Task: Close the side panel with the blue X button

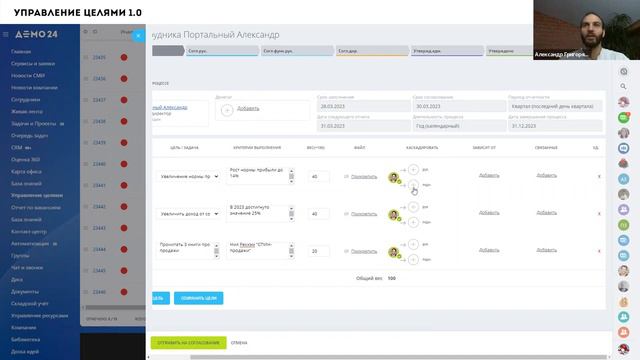Action: coord(138,36)
